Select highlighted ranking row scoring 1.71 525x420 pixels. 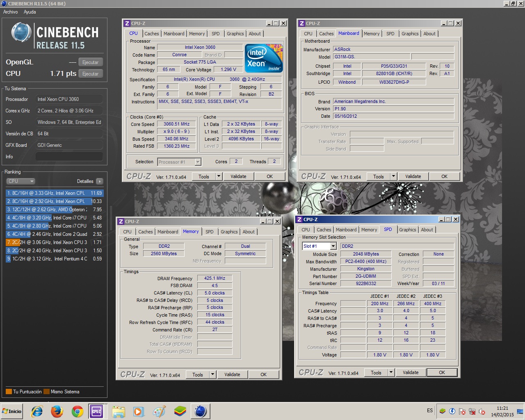point(55,242)
